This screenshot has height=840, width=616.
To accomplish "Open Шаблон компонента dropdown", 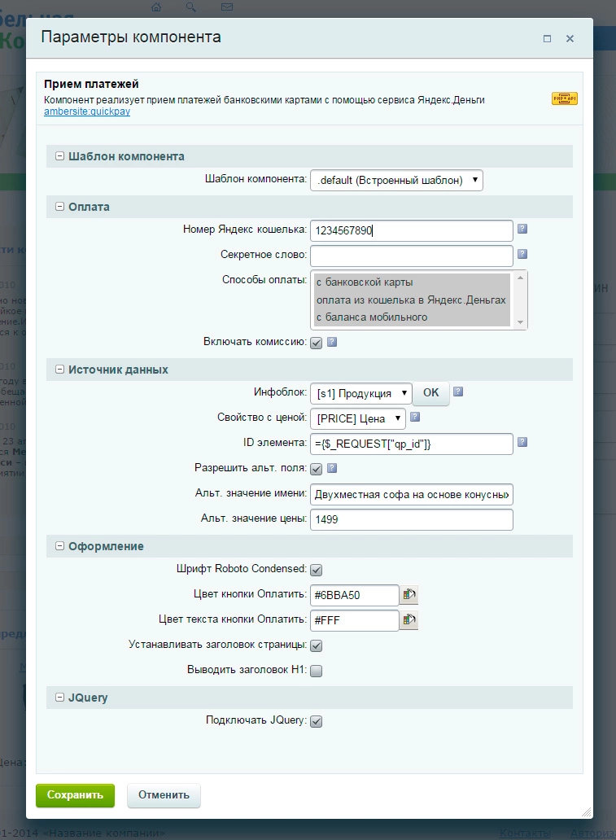I will click(396, 180).
